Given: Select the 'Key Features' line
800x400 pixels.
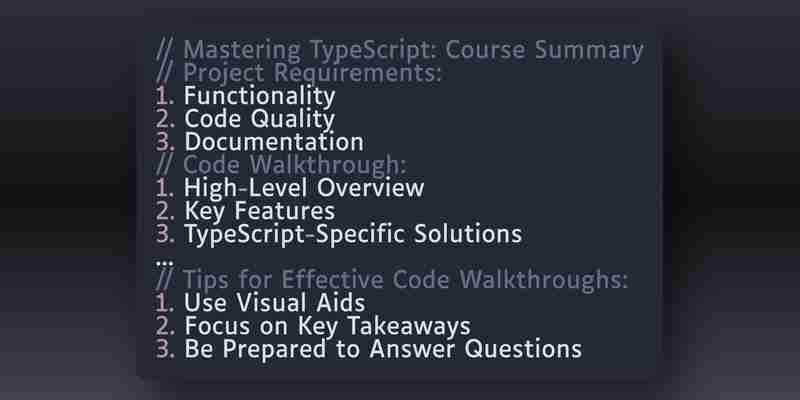Looking at the screenshot, I should click(260, 211).
